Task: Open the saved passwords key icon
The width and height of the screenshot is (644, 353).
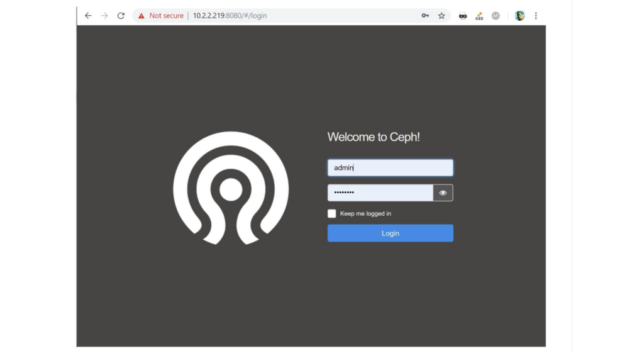Action: coord(425,16)
